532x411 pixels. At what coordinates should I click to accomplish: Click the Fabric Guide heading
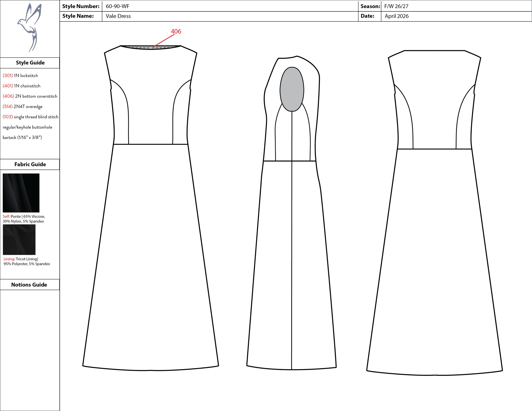30,164
